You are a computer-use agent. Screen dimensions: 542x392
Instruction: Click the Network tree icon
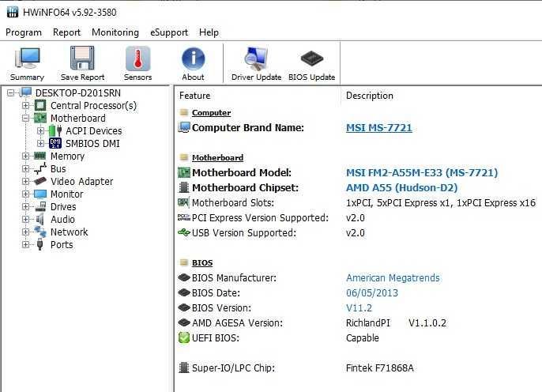(40, 232)
